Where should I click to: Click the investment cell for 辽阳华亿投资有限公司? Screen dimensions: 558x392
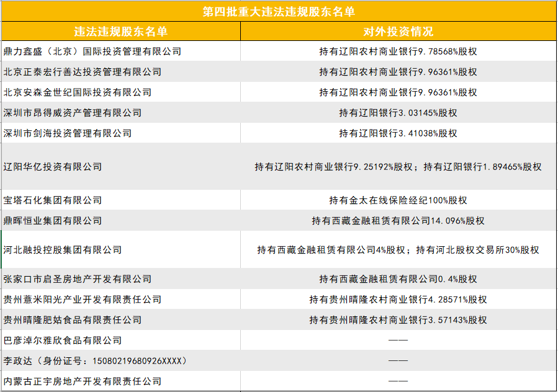(x=398, y=166)
